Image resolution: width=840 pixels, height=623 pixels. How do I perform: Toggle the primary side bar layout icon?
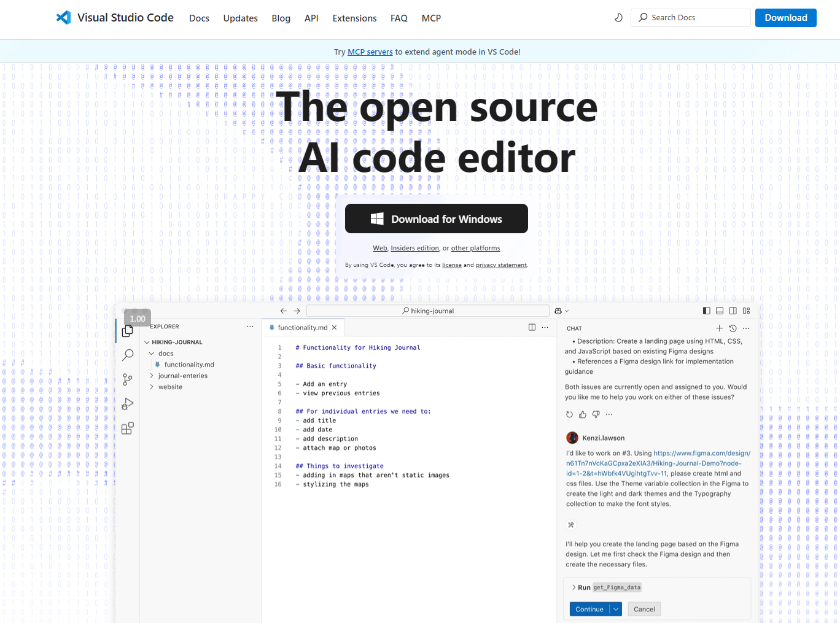click(x=707, y=311)
